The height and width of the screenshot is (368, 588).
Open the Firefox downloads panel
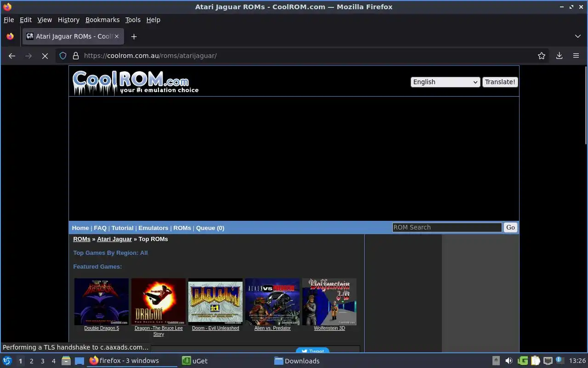click(x=559, y=56)
